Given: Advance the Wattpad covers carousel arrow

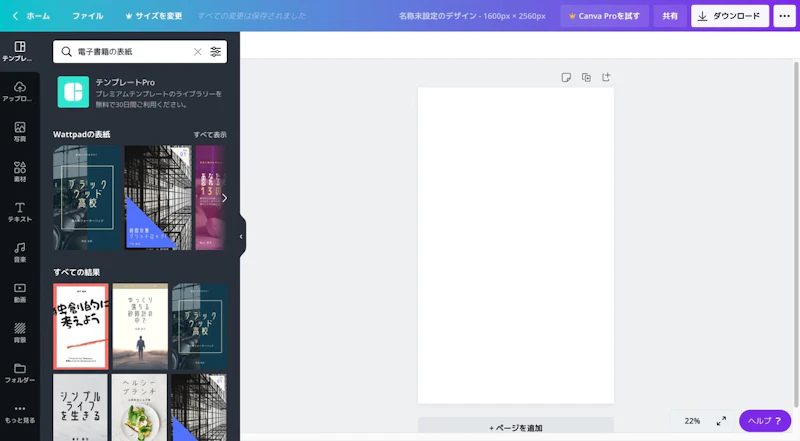Looking at the screenshot, I should [224, 198].
